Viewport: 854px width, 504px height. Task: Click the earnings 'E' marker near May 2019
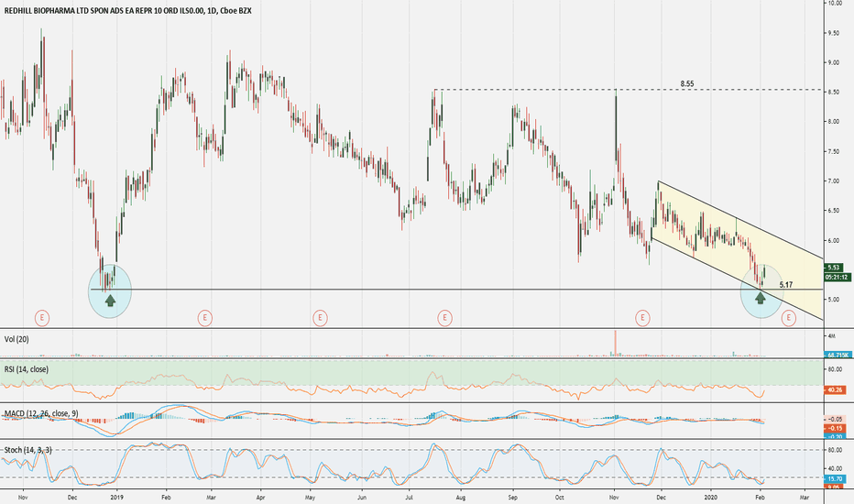pyautogui.click(x=320, y=318)
